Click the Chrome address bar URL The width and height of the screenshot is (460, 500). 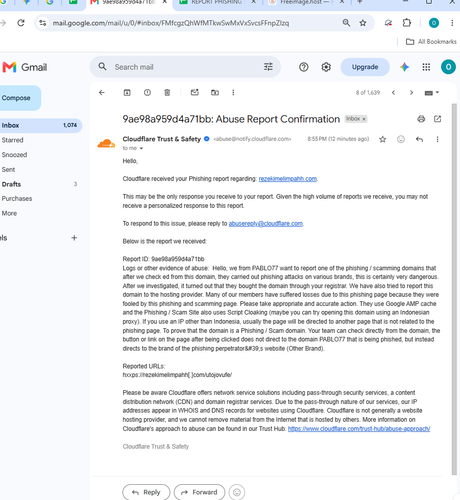[x=171, y=23]
